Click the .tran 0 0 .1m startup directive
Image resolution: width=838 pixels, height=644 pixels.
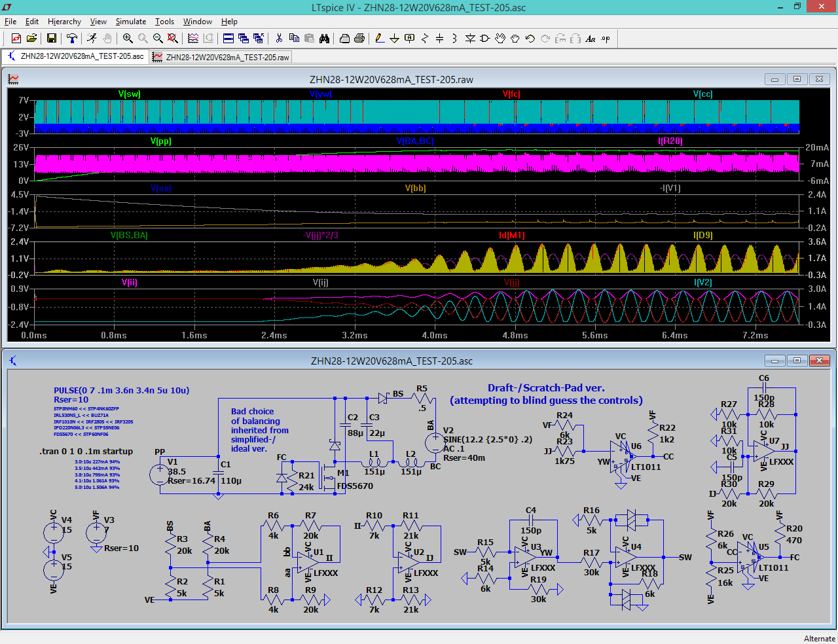click(86, 452)
